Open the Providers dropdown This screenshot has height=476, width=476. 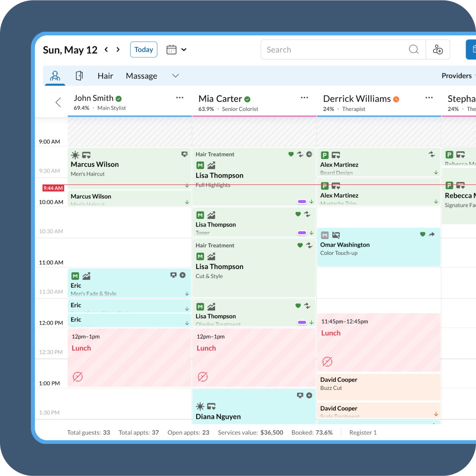tap(458, 76)
